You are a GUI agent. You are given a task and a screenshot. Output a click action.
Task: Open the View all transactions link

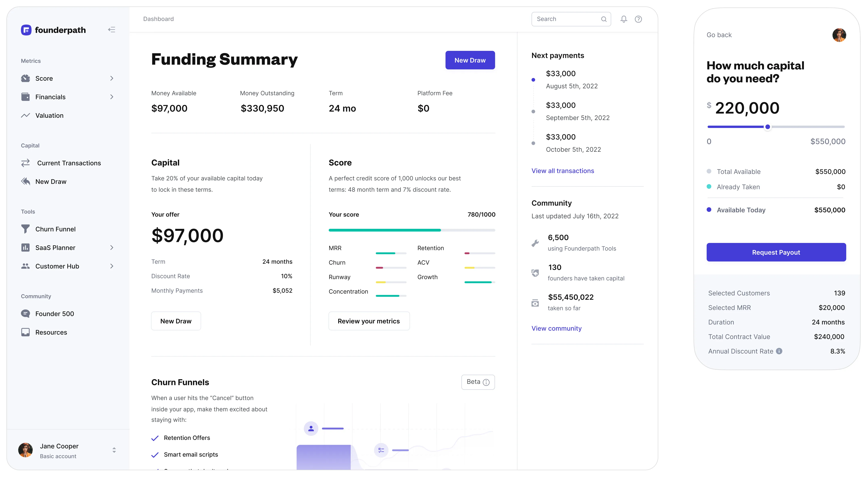[x=562, y=171]
